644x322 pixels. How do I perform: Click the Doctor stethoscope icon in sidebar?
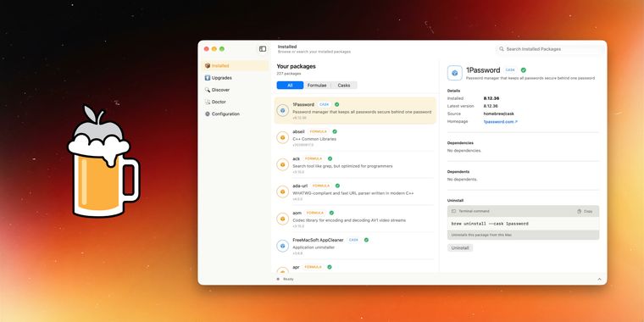(208, 102)
